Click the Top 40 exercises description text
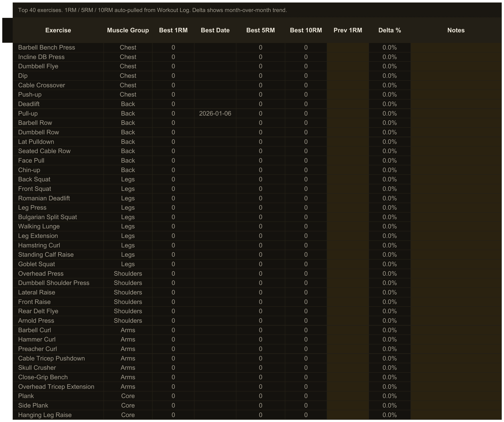This screenshot has width=504, height=422. coord(152,10)
